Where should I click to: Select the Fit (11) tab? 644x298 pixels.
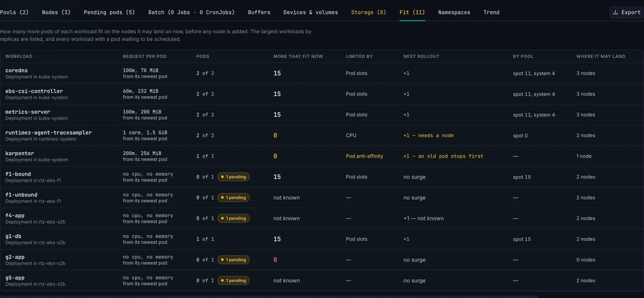pos(412,12)
